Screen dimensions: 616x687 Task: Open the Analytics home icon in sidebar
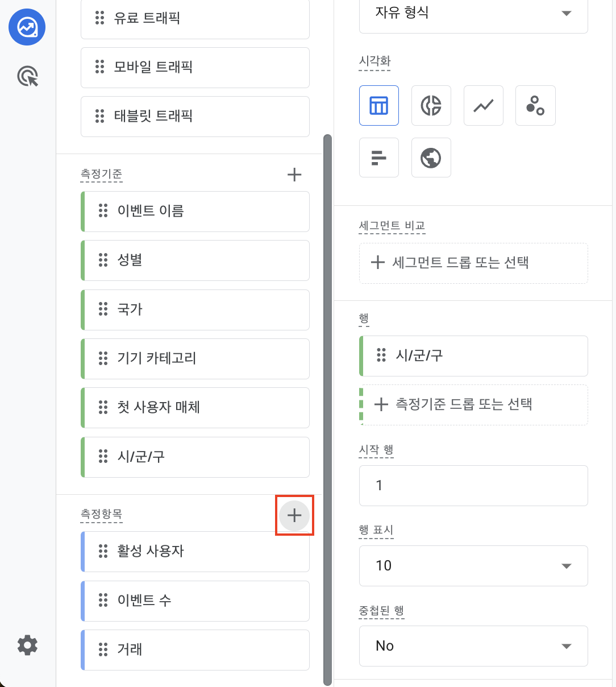point(27,27)
